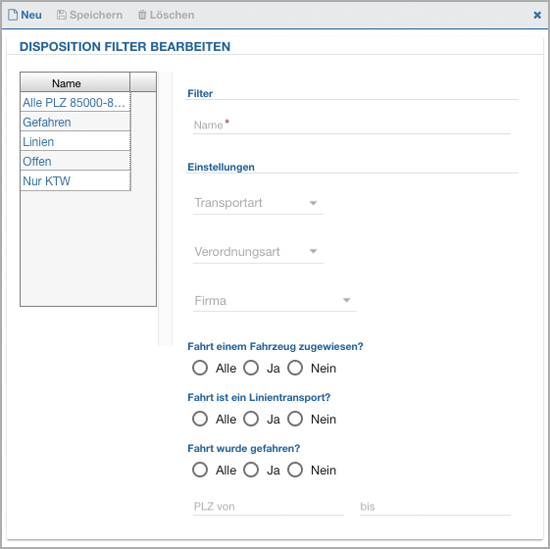Select the Alle PLZ 85000-8... filter
The width and height of the screenshot is (550, 549).
point(75,102)
